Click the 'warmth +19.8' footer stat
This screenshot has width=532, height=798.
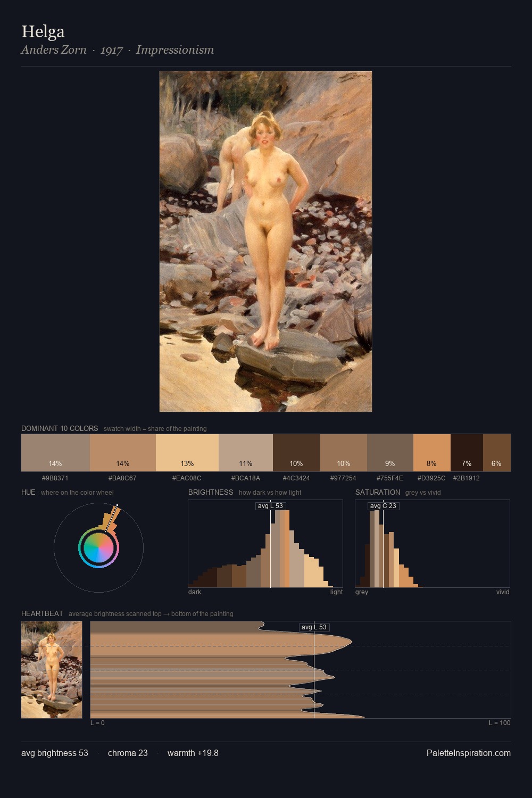pyautogui.click(x=193, y=753)
